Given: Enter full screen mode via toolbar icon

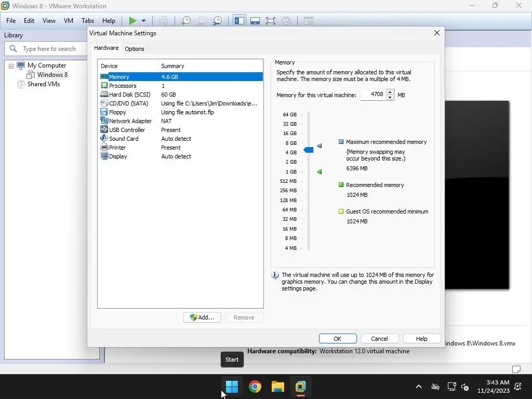Looking at the screenshot, I should 270,21.
